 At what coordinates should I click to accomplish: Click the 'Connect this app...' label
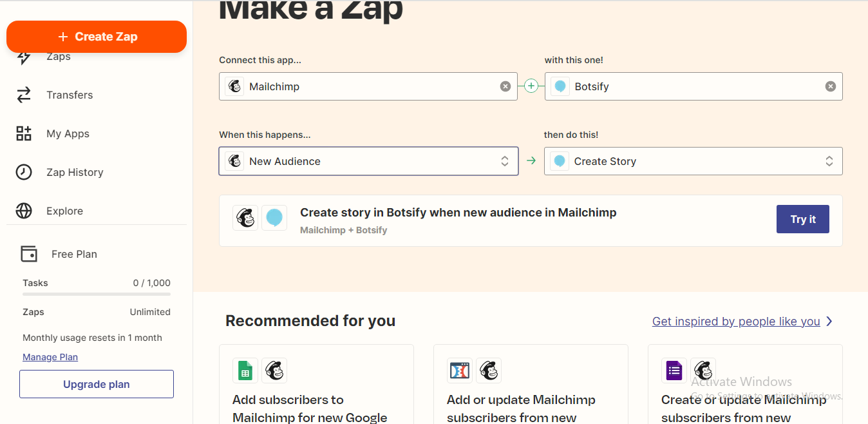pos(260,60)
